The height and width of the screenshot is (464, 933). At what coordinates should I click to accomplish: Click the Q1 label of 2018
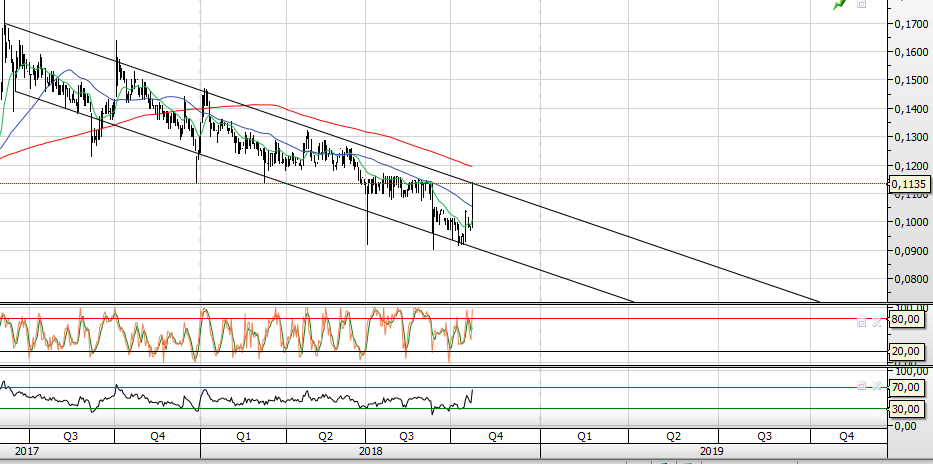pyautogui.click(x=243, y=436)
